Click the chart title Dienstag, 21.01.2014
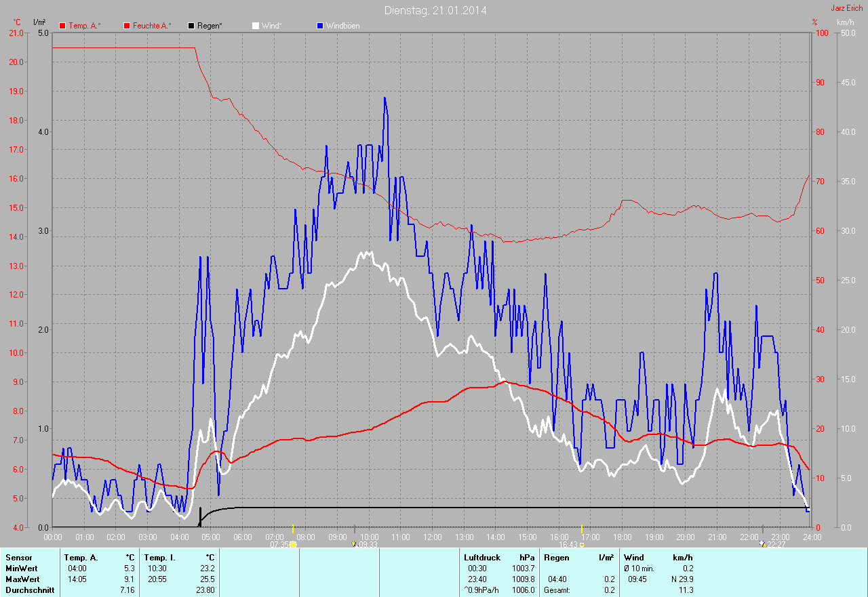 [435, 10]
